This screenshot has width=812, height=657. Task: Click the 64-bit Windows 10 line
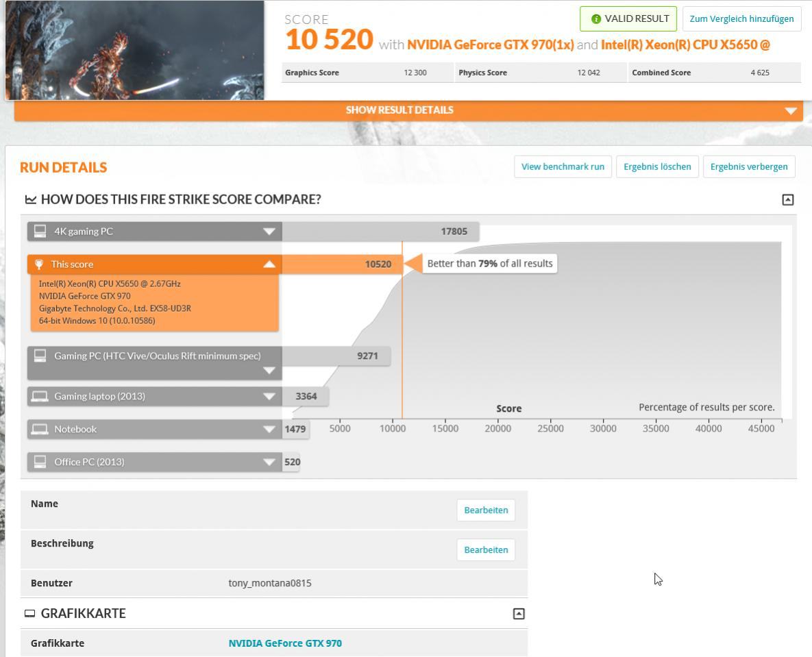97,321
